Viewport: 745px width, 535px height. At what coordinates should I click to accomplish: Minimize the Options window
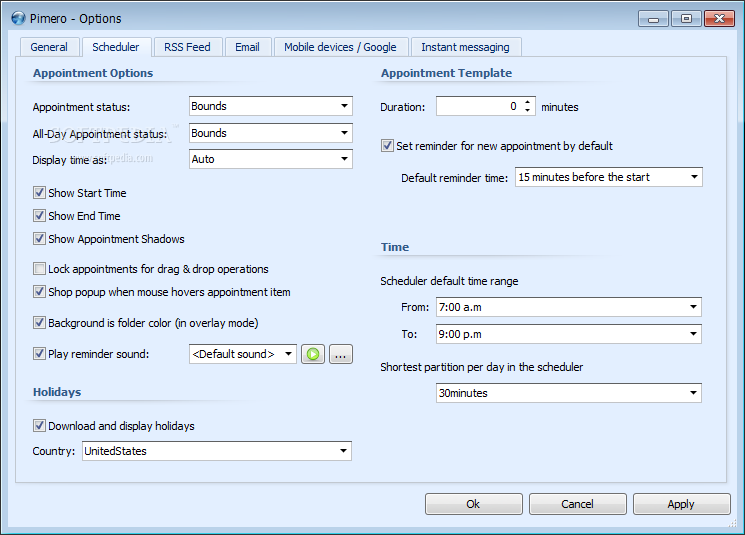(654, 19)
